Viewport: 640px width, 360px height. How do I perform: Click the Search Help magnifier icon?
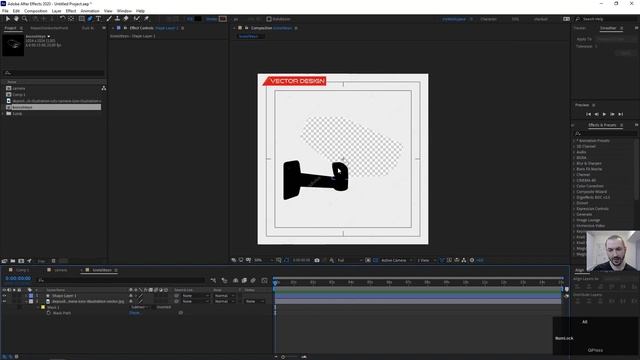578,19
